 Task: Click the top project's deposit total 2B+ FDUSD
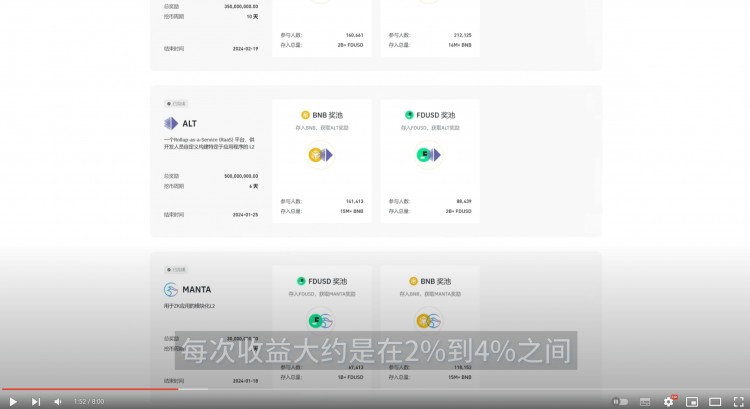tap(351, 45)
